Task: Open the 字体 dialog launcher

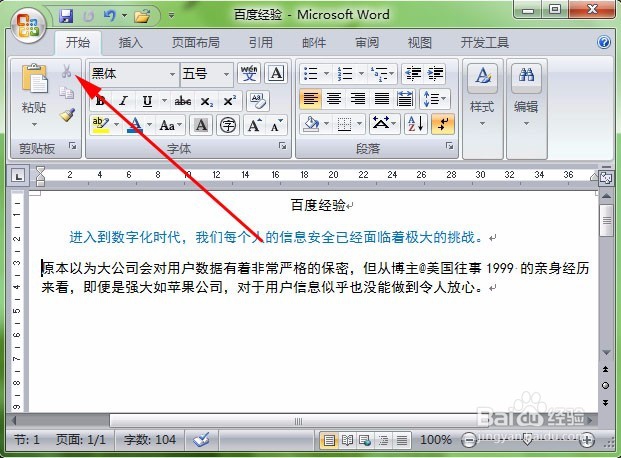Action: tap(282, 146)
